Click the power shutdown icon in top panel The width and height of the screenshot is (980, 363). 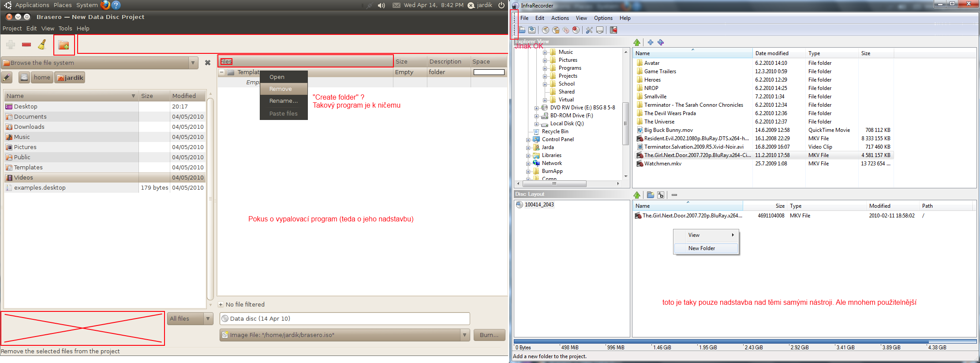pos(501,5)
